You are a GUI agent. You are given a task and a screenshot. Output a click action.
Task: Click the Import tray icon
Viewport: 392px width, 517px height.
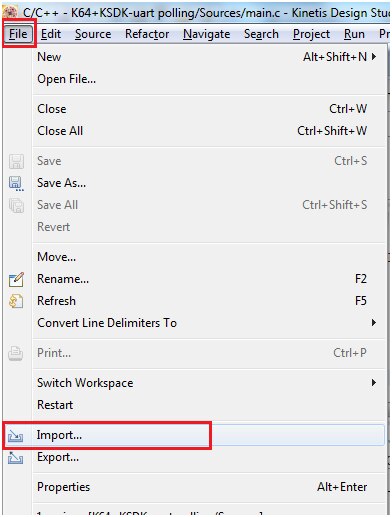coord(16,435)
